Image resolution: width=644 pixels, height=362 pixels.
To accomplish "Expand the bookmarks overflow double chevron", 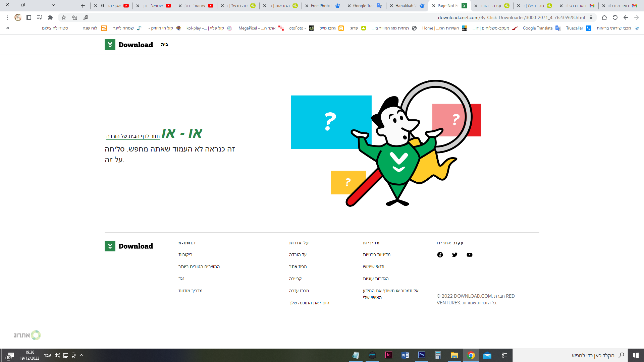I will 8,28.
